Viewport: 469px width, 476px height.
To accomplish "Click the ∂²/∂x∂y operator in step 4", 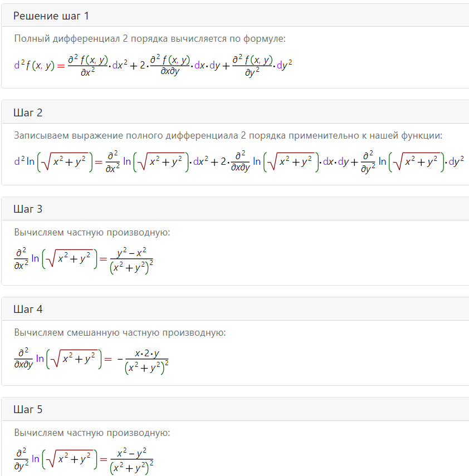I will pyautogui.click(x=23, y=359).
